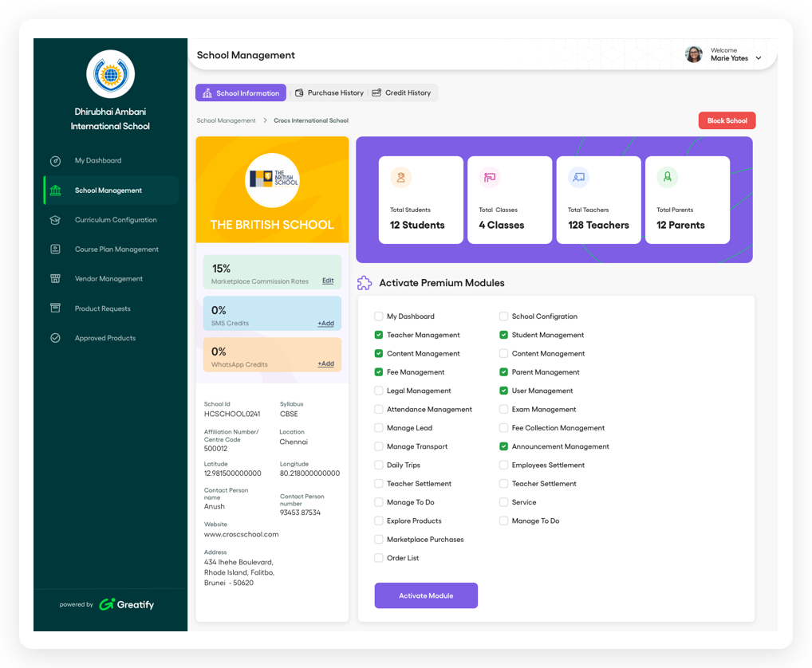This screenshot has height=668, width=812.
Task: Uncheck the Teacher Management checkbox
Action: click(379, 336)
